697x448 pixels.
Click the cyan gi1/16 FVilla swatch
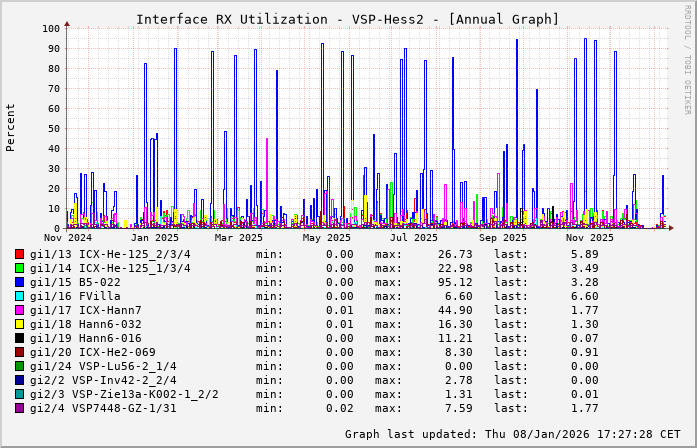[20, 296]
